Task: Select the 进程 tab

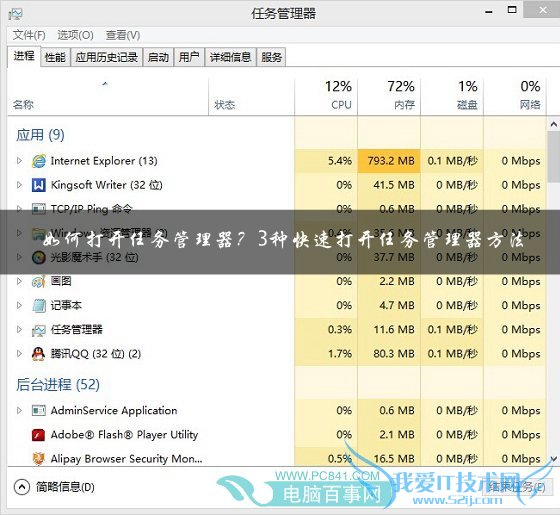Action: [x=24, y=56]
